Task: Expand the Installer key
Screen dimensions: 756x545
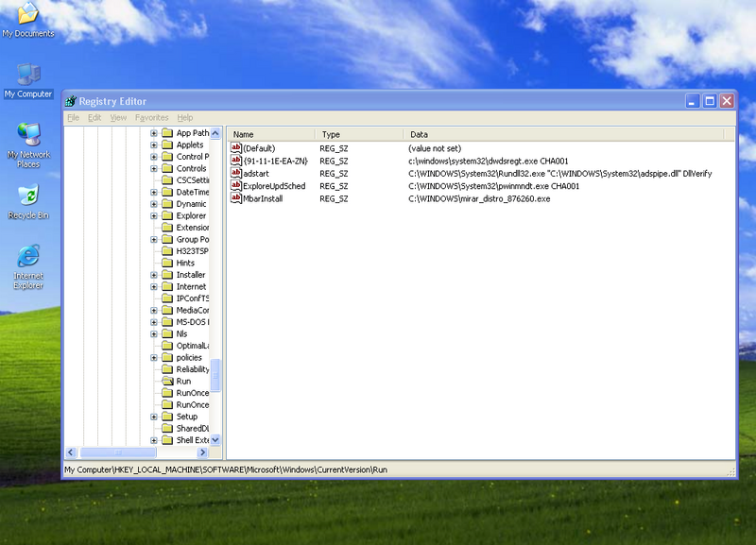Action: [x=153, y=275]
